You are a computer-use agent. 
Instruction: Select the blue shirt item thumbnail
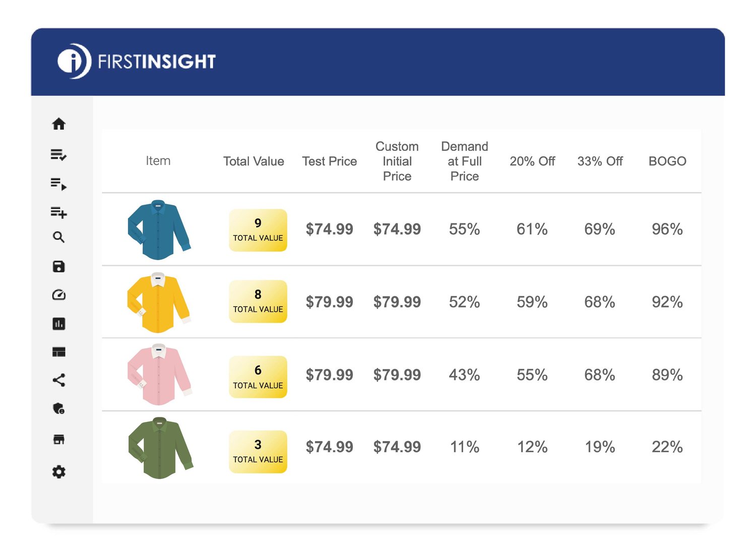click(x=158, y=229)
